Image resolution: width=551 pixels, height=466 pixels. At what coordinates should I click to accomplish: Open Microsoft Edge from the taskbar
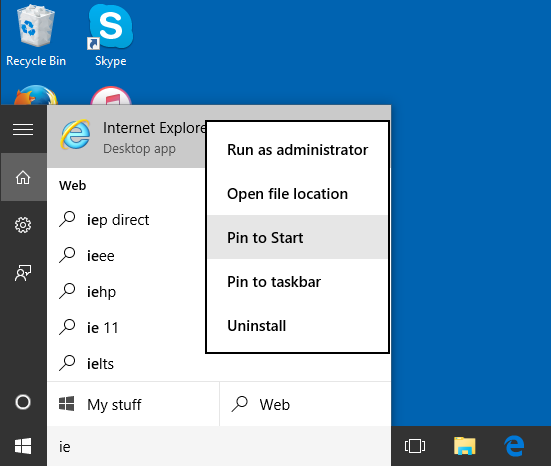tap(514, 446)
